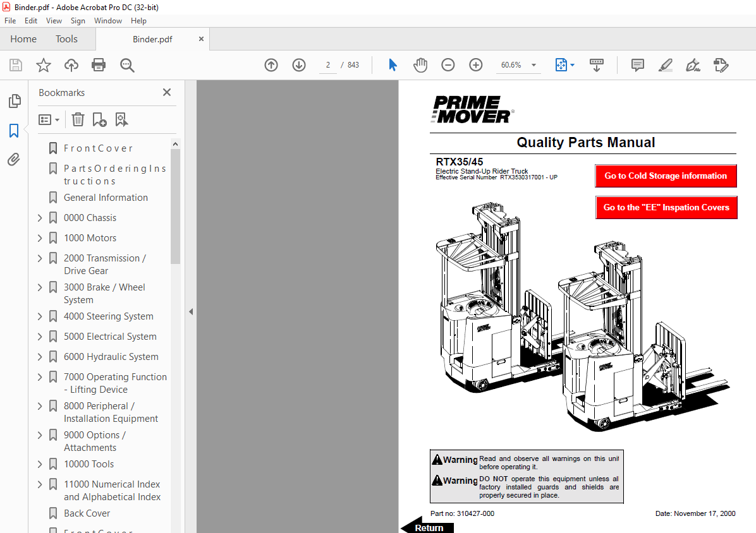Expand 3000 Brake / Wheel System bookmark

click(x=40, y=287)
